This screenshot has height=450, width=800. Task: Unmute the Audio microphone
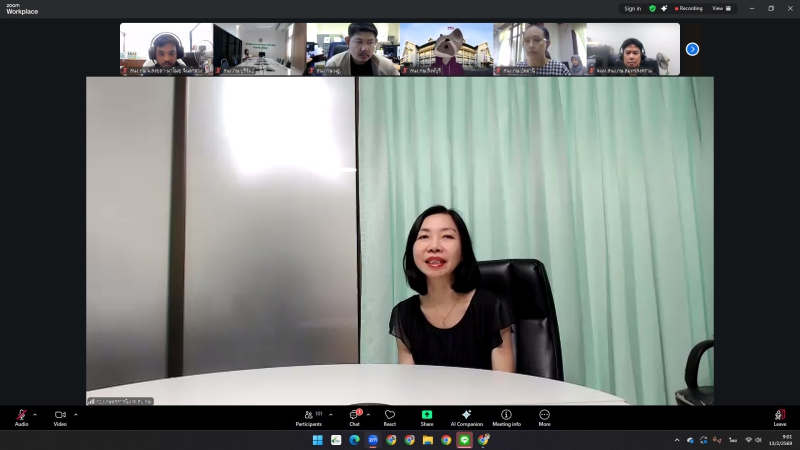tap(21, 416)
